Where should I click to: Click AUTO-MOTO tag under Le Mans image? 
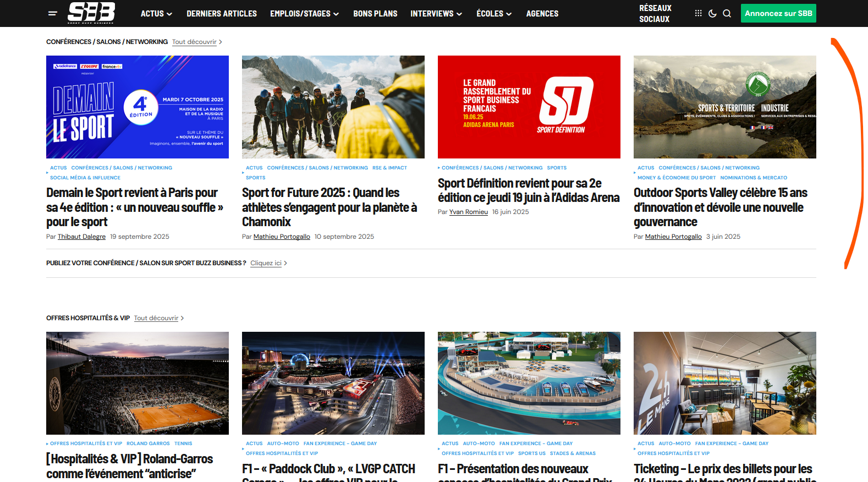coord(674,443)
